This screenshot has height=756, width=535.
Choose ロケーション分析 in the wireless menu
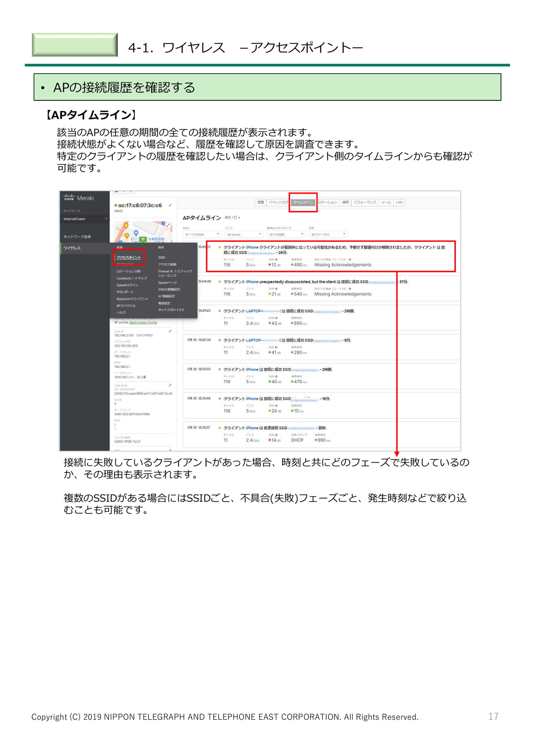pyautogui.click(x=128, y=271)
